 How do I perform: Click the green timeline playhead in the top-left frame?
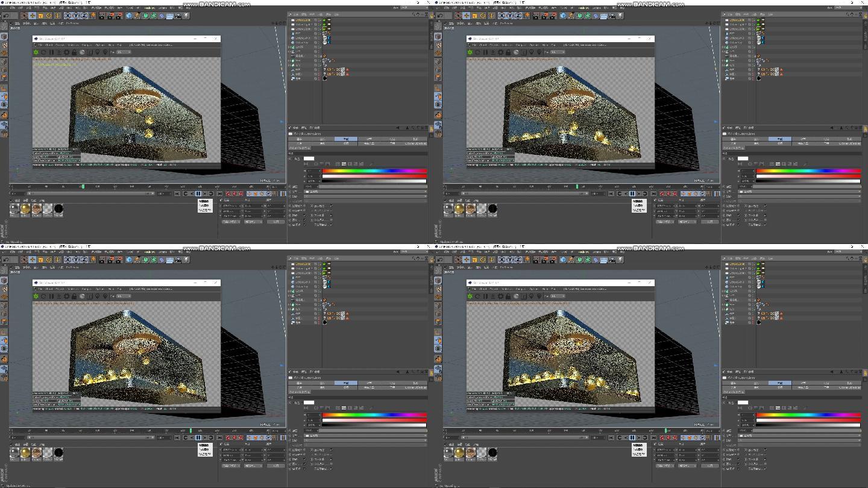(x=83, y=186)
